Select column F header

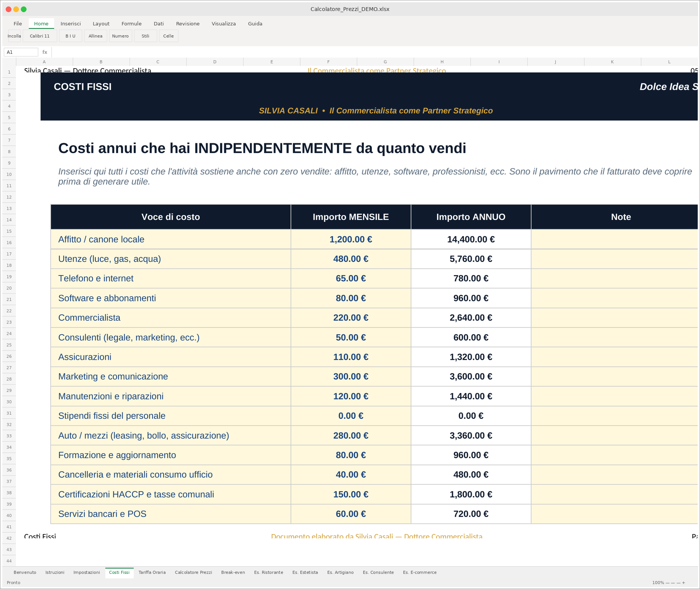[x=328, y=62]
